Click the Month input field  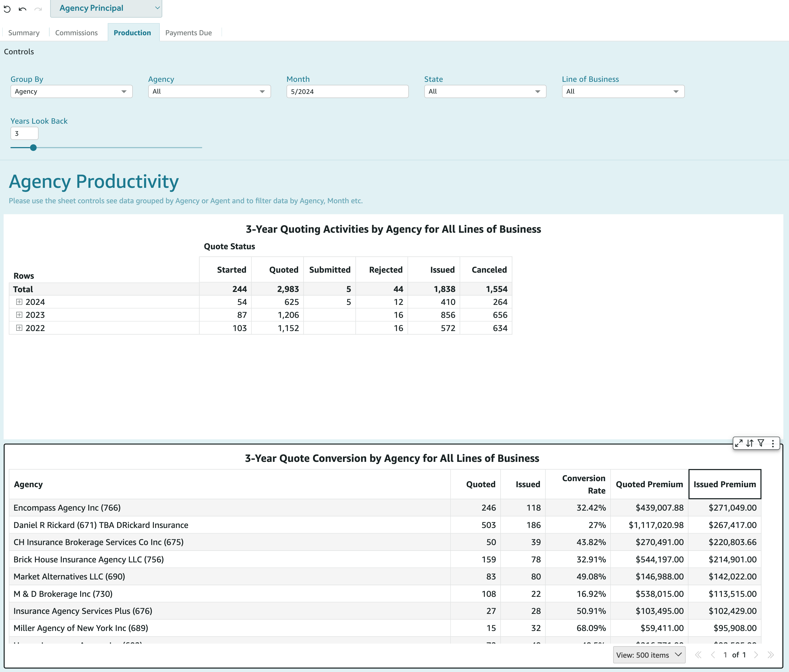[x=347, y=91]
